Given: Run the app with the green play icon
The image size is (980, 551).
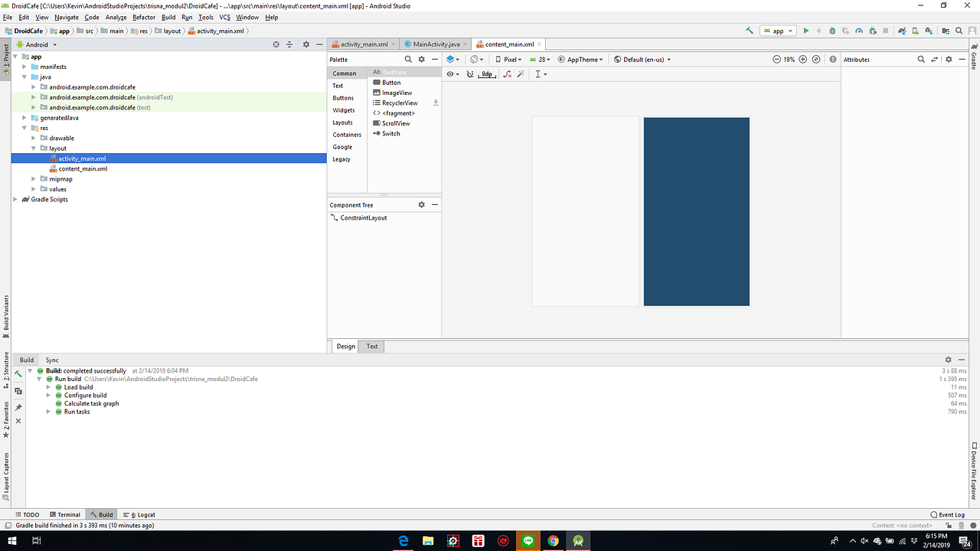Looking at the screenshot, I should (806, 31).
